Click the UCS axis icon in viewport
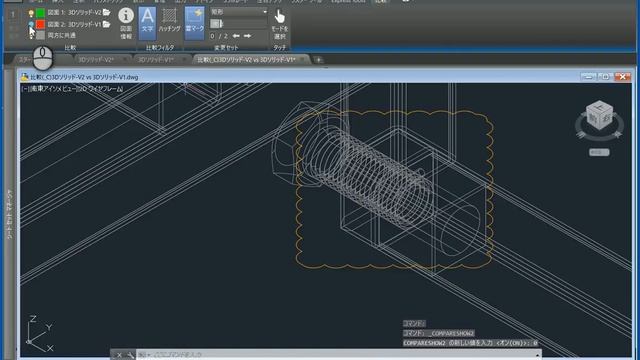The width and height of the screenshot is (640, 360). (x=39, y=333)
